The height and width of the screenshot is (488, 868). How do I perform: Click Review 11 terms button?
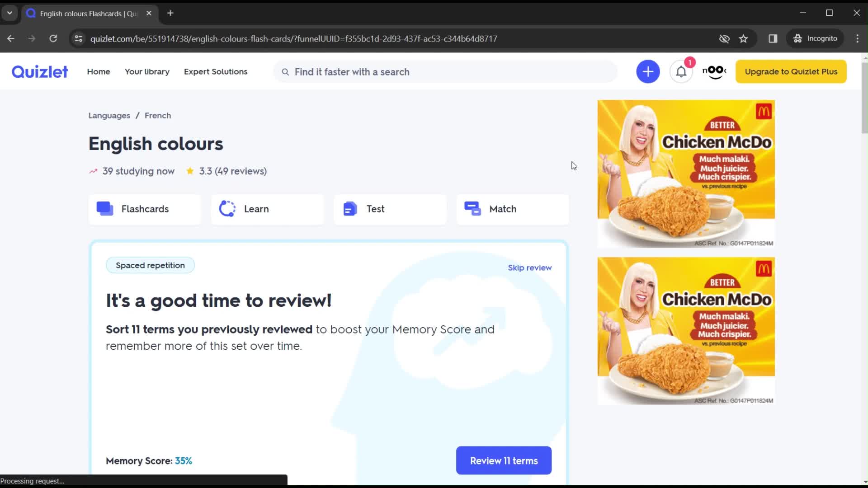pyautogui.click(x=504, y=460)
